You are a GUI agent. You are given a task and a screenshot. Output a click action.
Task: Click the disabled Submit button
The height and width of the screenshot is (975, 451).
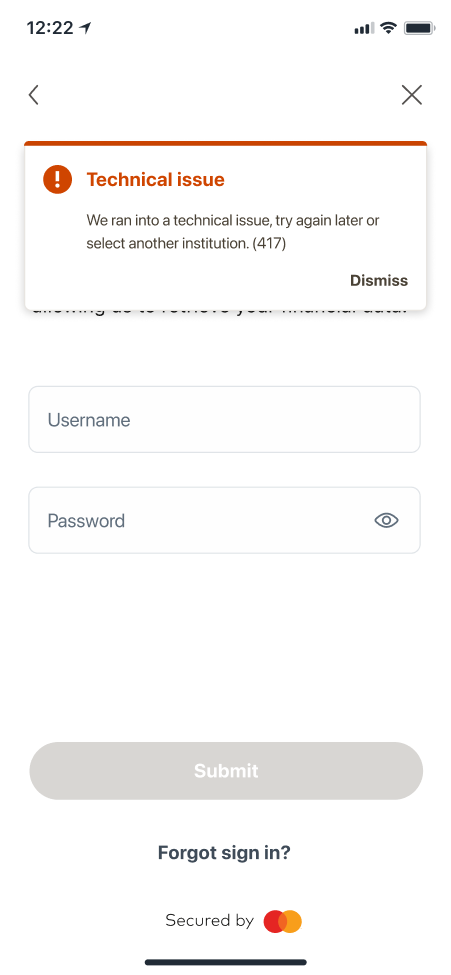(226, 770)
